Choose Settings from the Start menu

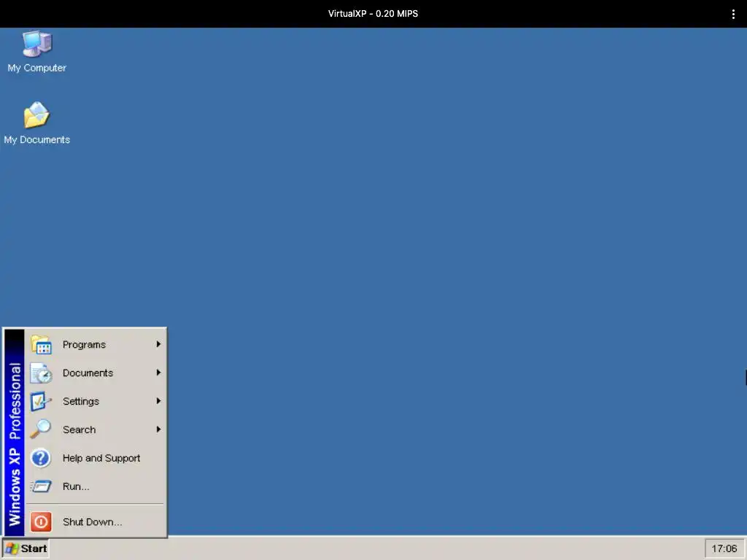pos(95,402)
